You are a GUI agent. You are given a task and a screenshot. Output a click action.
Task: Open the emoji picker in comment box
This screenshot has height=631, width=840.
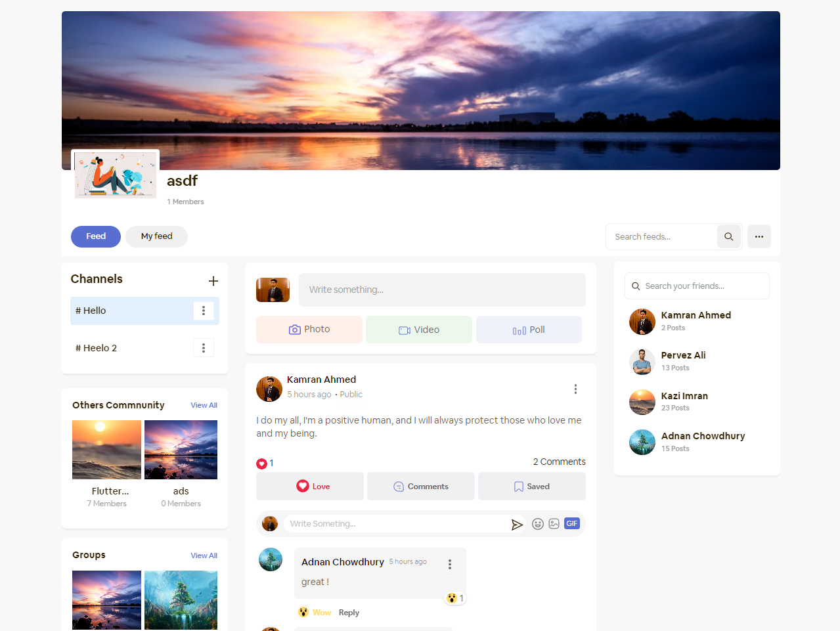coord(537,524)
